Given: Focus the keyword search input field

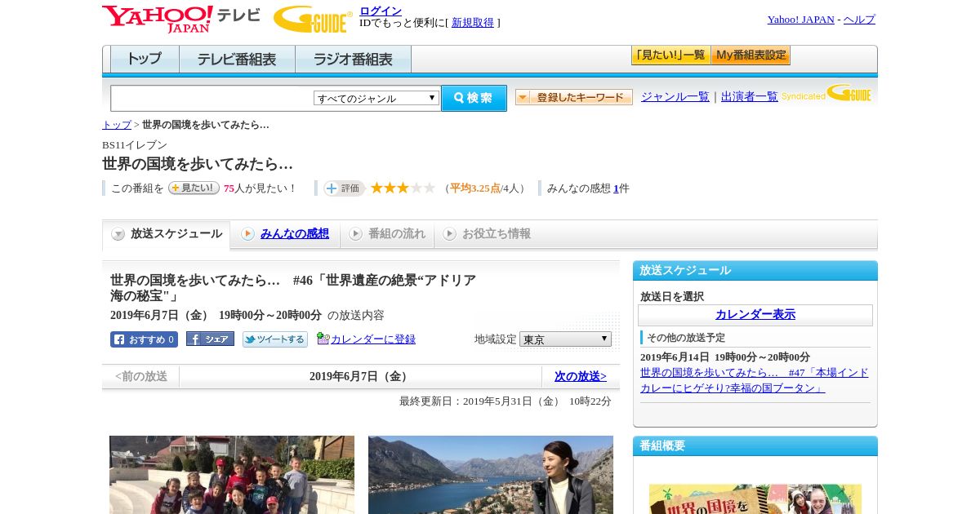Looking at the screenshot, I should pos(212,98).
